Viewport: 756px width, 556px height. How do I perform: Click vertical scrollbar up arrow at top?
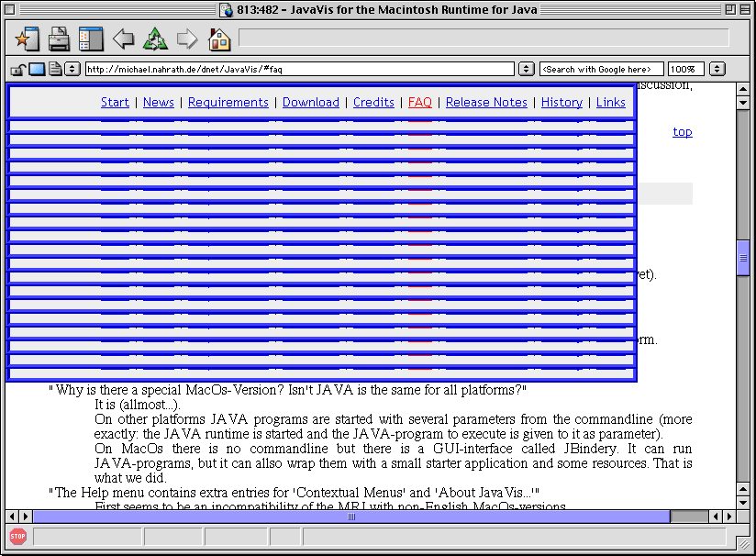[x=743, y=89]
